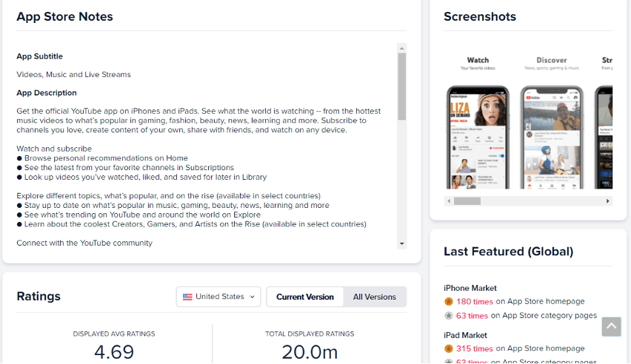The height and width of the screenshot is (364, 631).
Task: Select the Current Version tab
Action: click(305, 297)
